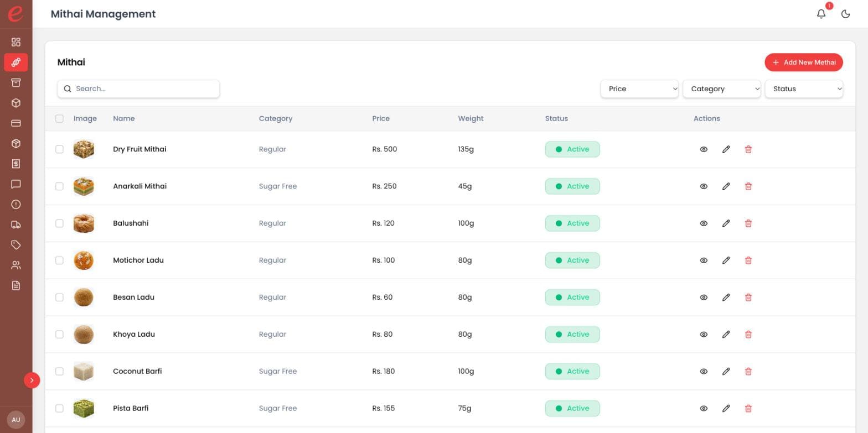This screenshot has height=433, width=868.
Task: Open the dollar receipt icon in sidebar
Action: point(16,164)
